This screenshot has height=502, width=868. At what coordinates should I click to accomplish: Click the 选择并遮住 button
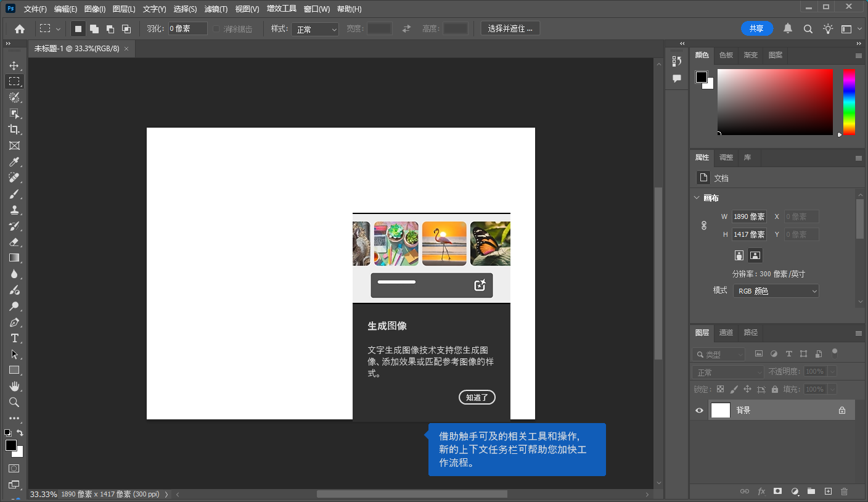(510, 28)
